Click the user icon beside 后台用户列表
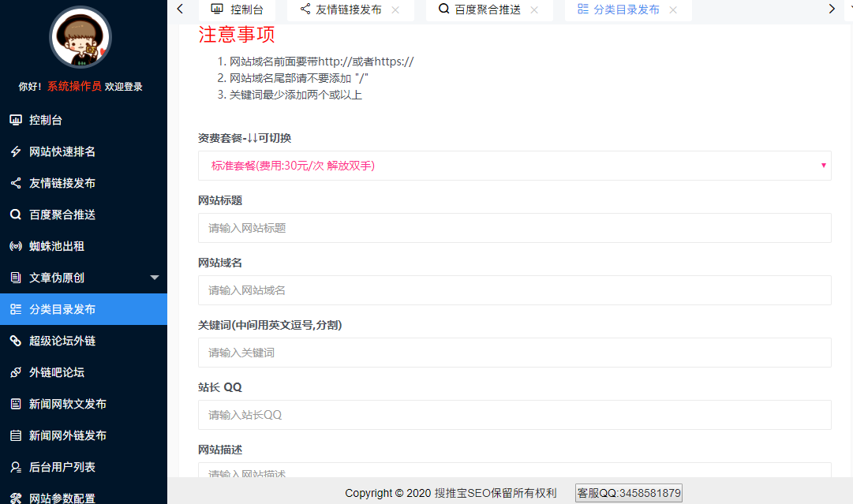Screen dimensions: 853x504 (16, 466)
